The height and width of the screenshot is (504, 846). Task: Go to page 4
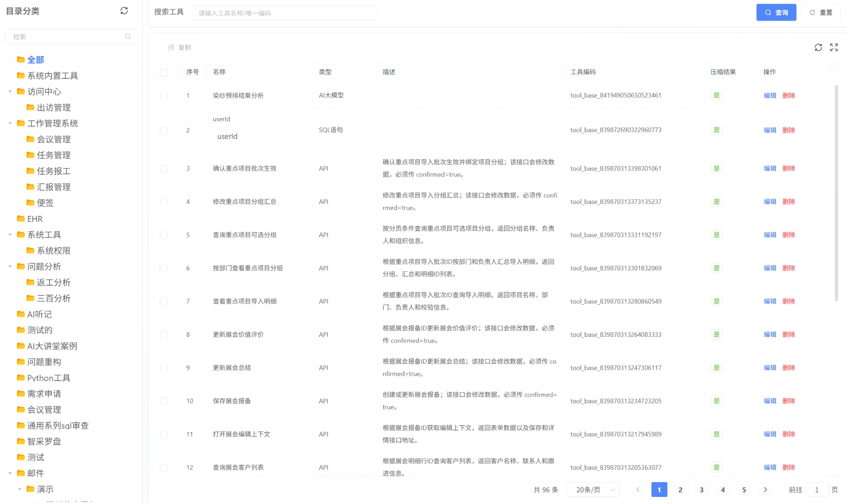[723, 490]
